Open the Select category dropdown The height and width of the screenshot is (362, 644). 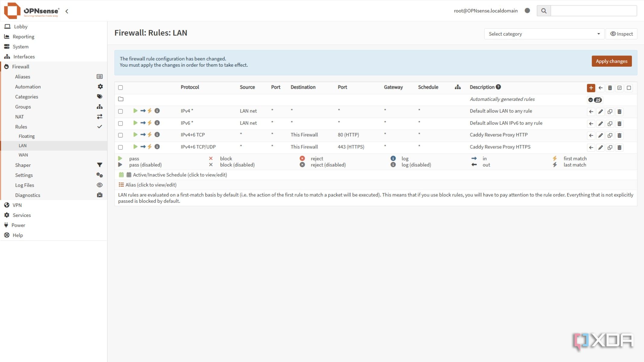click(544, 34)
